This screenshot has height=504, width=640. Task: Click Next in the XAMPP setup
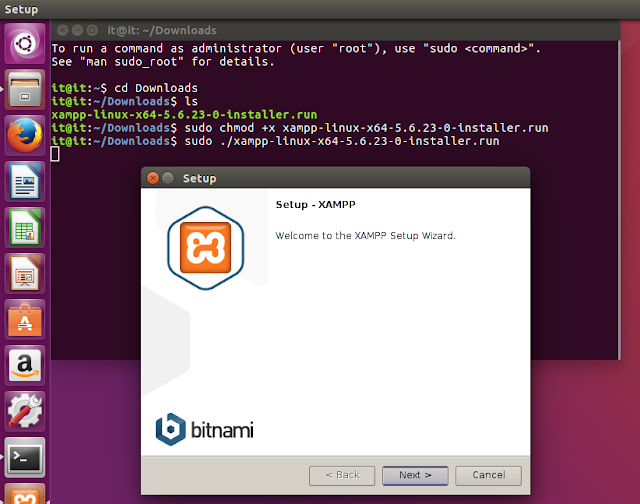pyautogui.click(x=415, y=475)
